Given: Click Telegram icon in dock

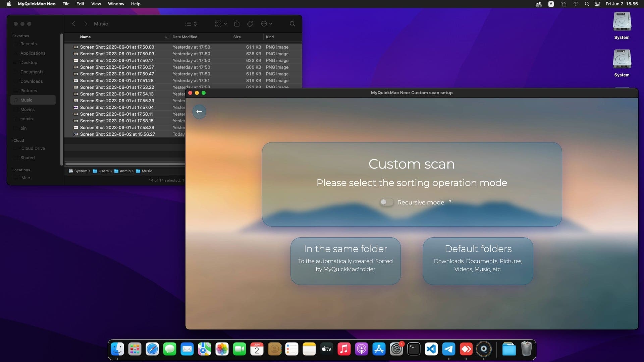Looking at the screenshot, I should 448,349.
